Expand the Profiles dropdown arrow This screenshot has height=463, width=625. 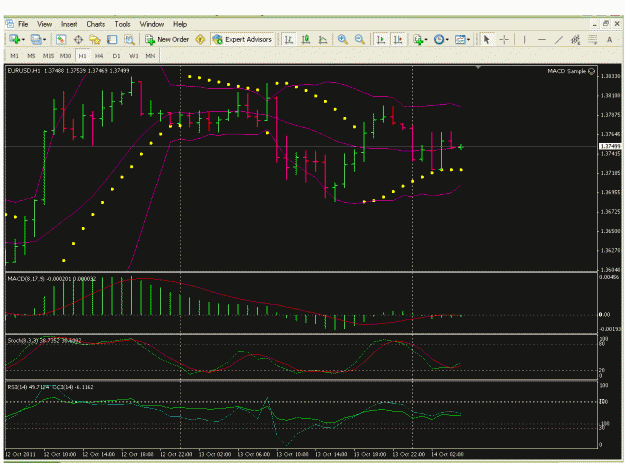(x=45, y=39)
